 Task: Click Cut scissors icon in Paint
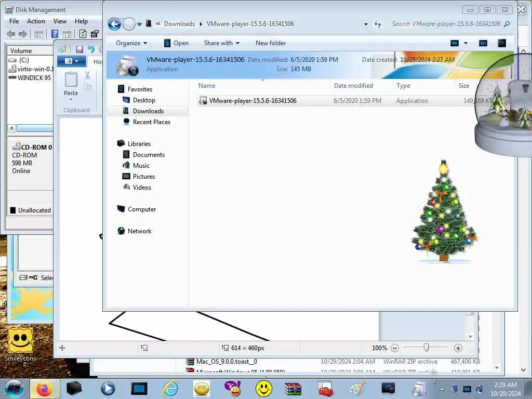[87, 75]
